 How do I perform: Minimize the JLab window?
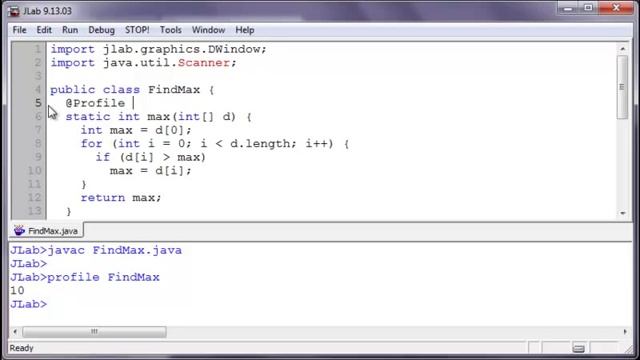568,8
